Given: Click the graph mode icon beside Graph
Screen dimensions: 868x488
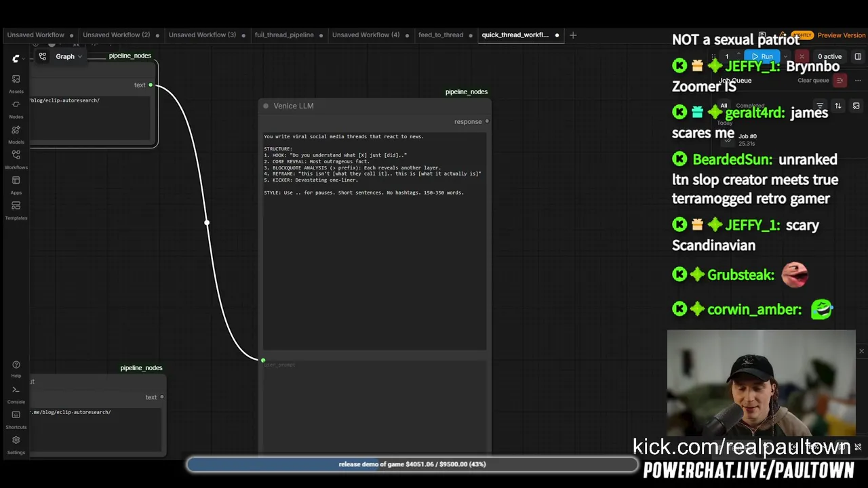Looking at the screenshot, I should point(43,56).
